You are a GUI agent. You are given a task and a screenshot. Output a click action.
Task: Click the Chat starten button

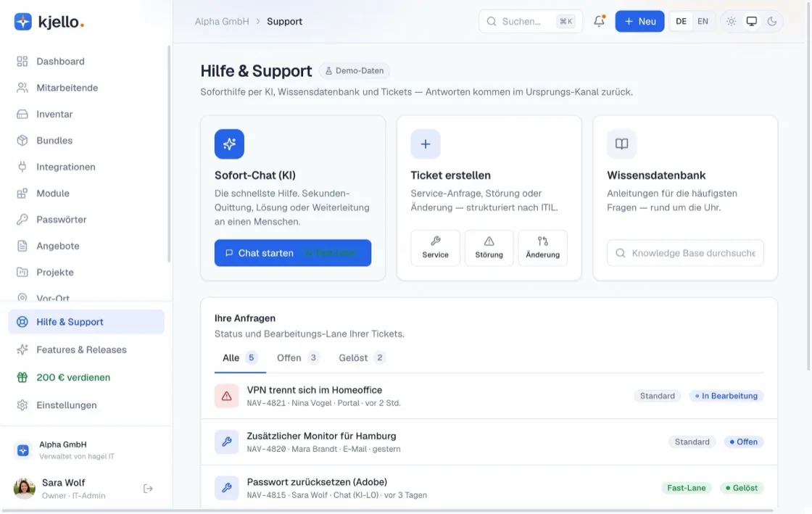point(293,253)
